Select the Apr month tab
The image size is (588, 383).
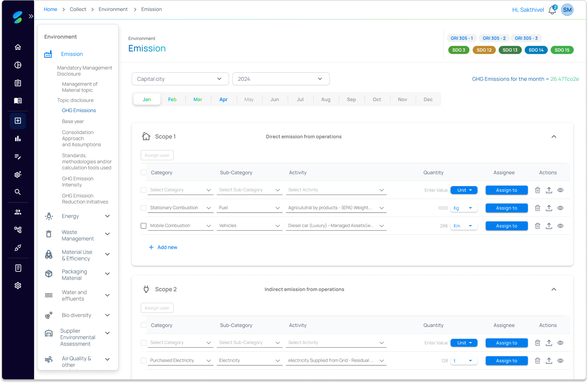pyautogui.click(x=223, y=99)
